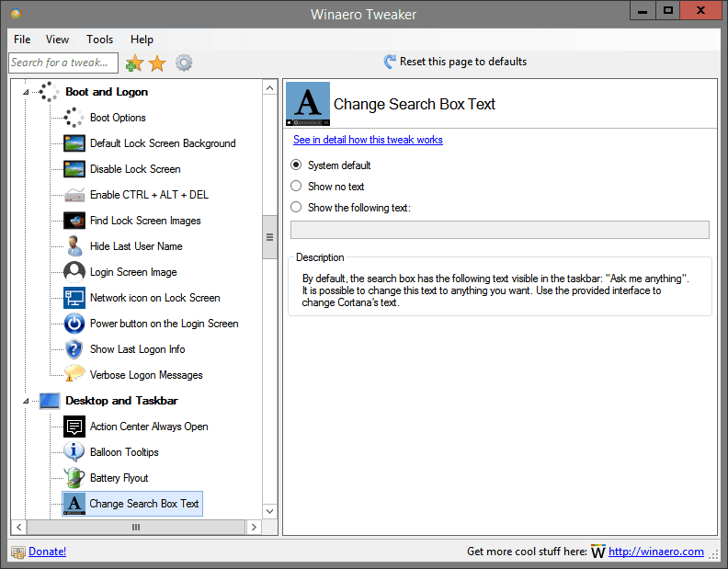This screenshot has width=728, height=569.
Task: Open the Help menu
Action: (x=142, y=40)
